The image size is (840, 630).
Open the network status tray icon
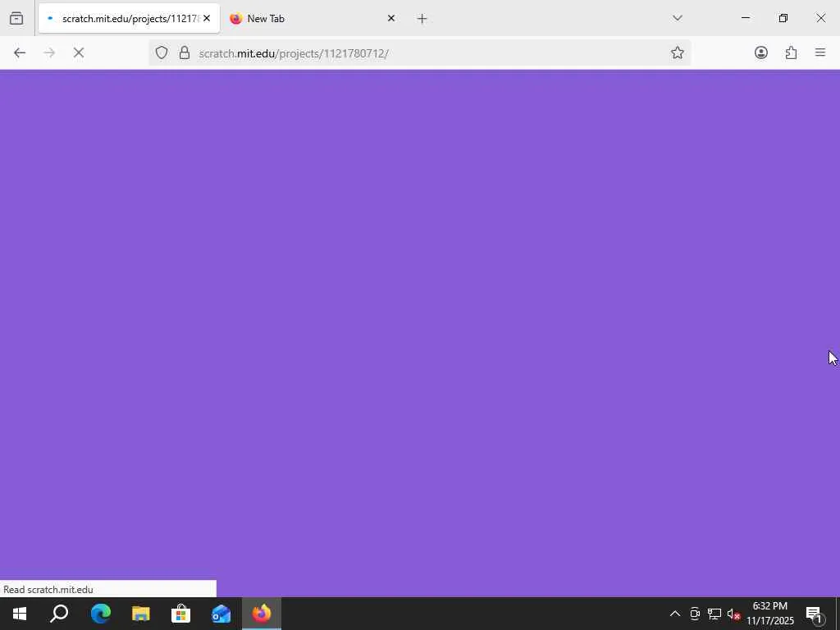[714, 614]
